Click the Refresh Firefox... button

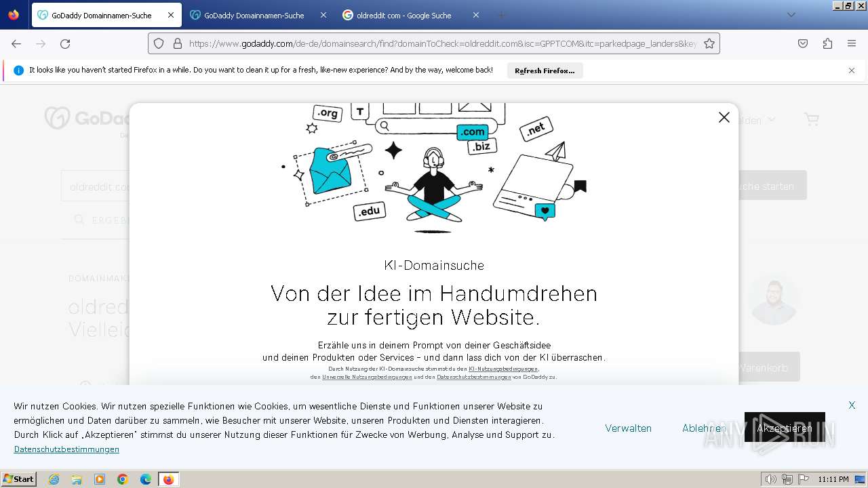pyautogui.click(x=545, y=70)
